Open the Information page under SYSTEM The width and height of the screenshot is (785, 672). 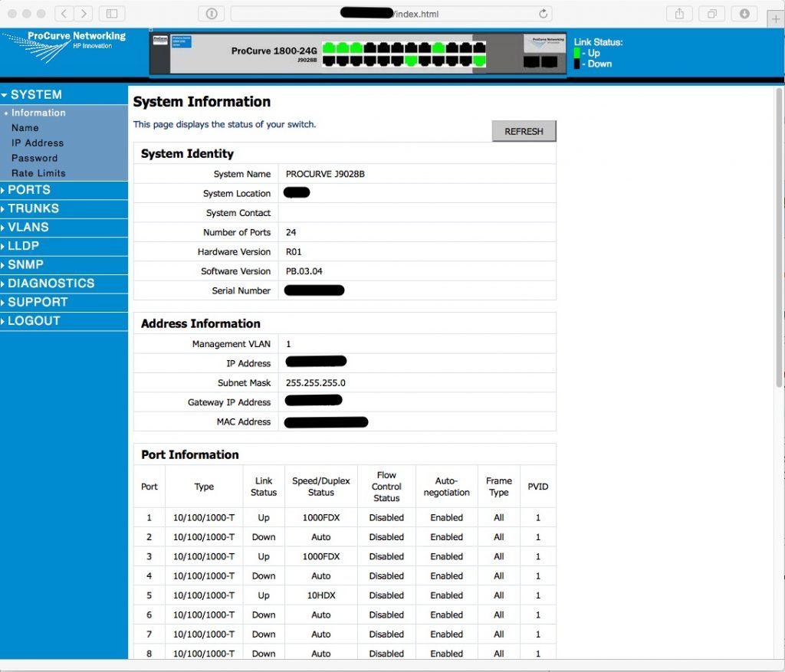point(38,113)
